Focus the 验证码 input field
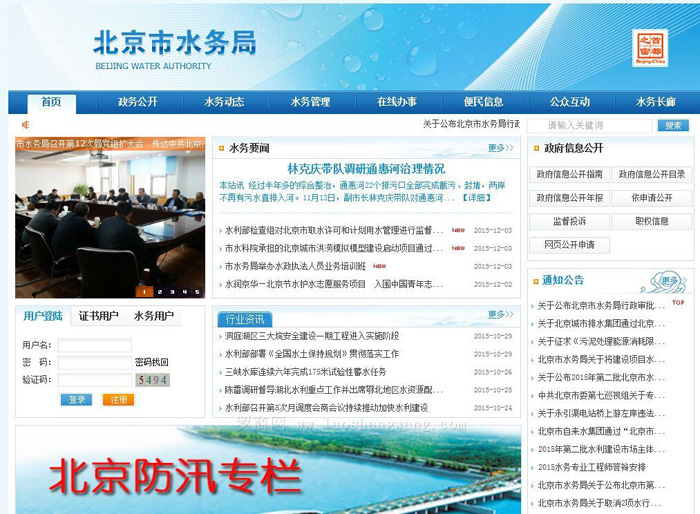This screenshot has width=700, height=514. (x=95, y=380)
